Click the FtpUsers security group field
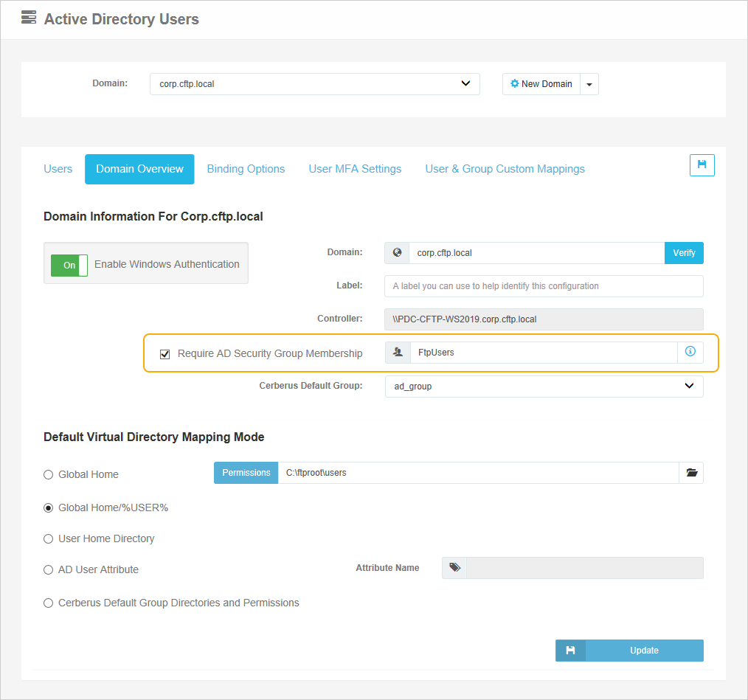 point(544,353)
